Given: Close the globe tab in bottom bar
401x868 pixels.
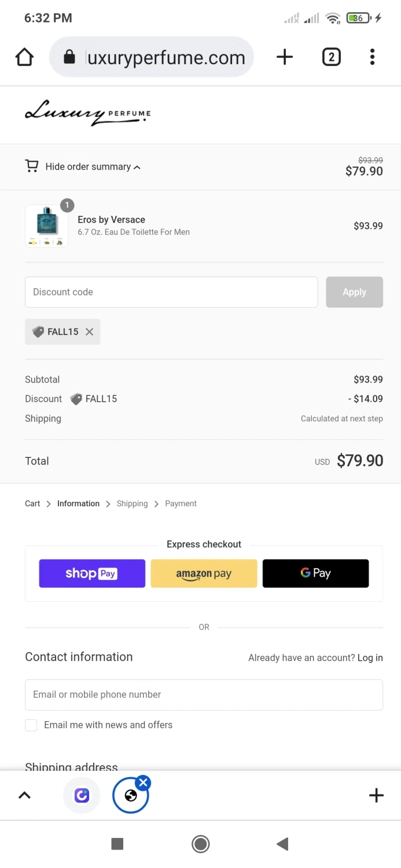Looking at the screenshot, I should coord(143,783).
